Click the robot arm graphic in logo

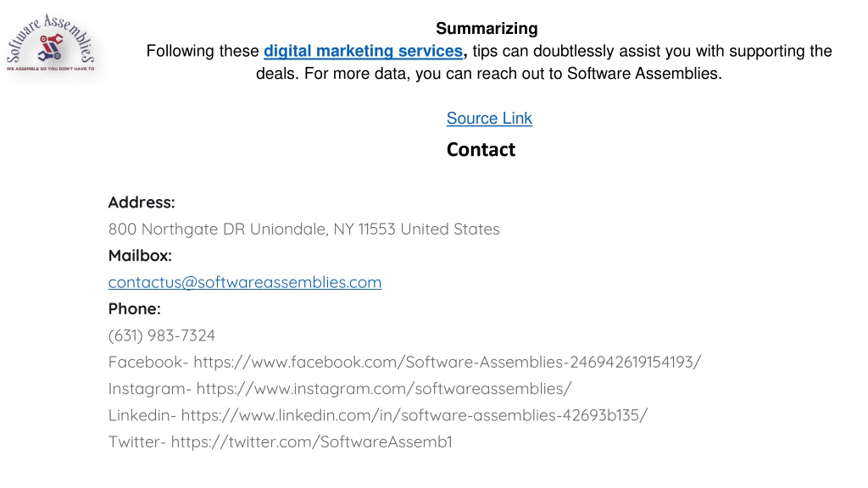[x=50, y=47]
